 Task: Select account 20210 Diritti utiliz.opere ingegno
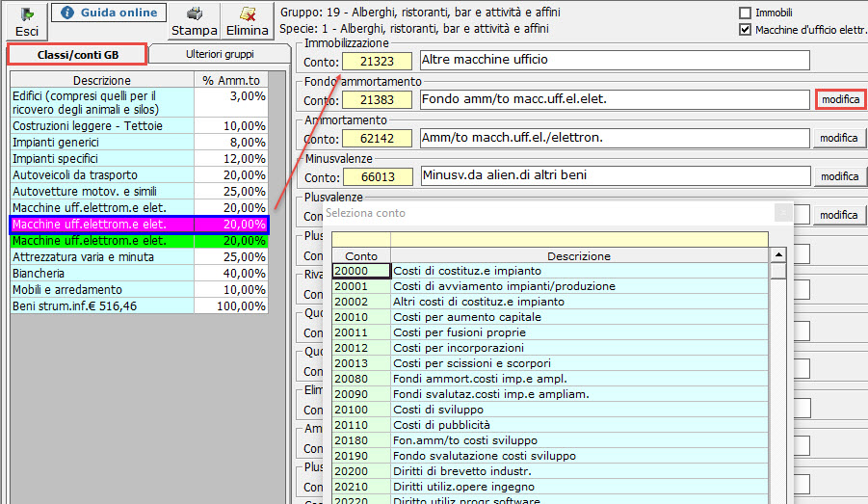tap(550, 487)
